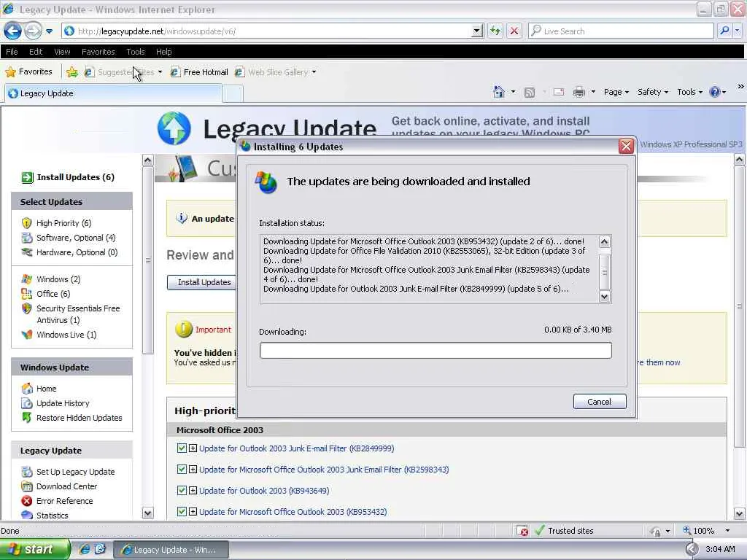
Task: Open the View menu
Action: [62, 52]
